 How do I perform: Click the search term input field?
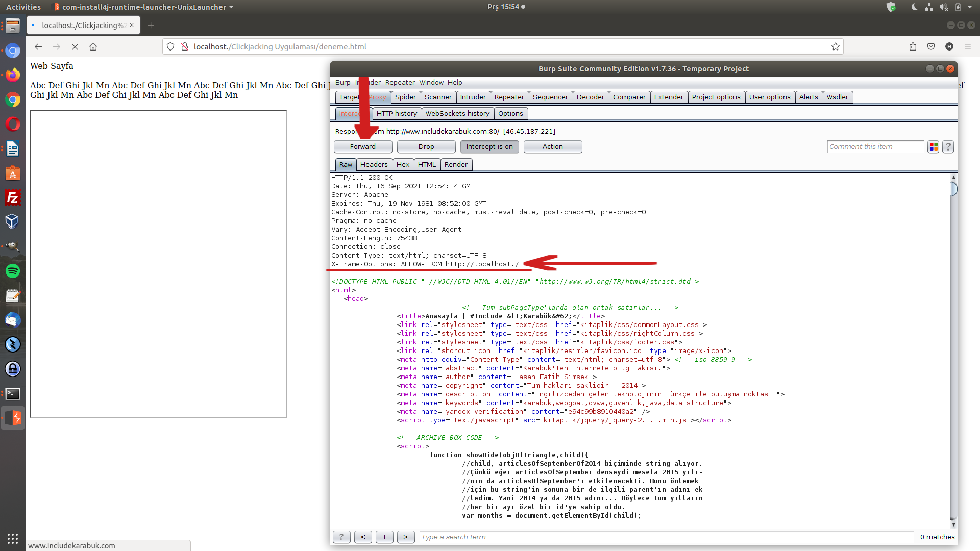(667, 537)
